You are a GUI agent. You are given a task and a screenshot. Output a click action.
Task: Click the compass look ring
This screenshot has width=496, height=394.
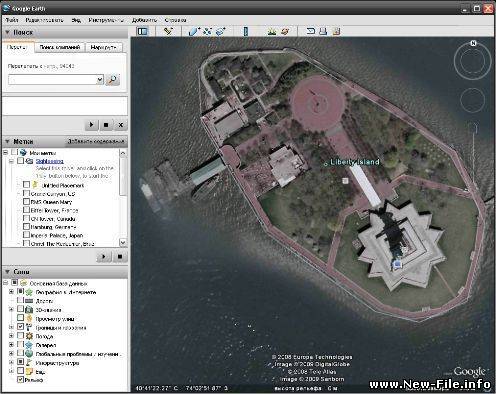[x=472, y=60]
